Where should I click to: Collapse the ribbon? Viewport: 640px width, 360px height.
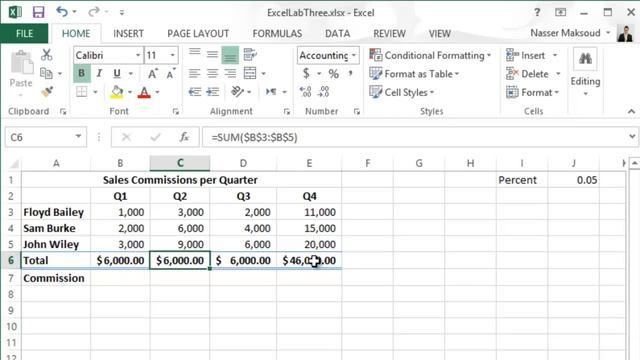coord(631,111)
